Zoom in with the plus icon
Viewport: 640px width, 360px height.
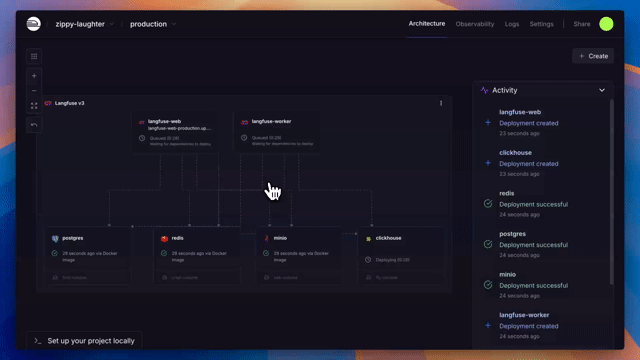tap(34, 76)
